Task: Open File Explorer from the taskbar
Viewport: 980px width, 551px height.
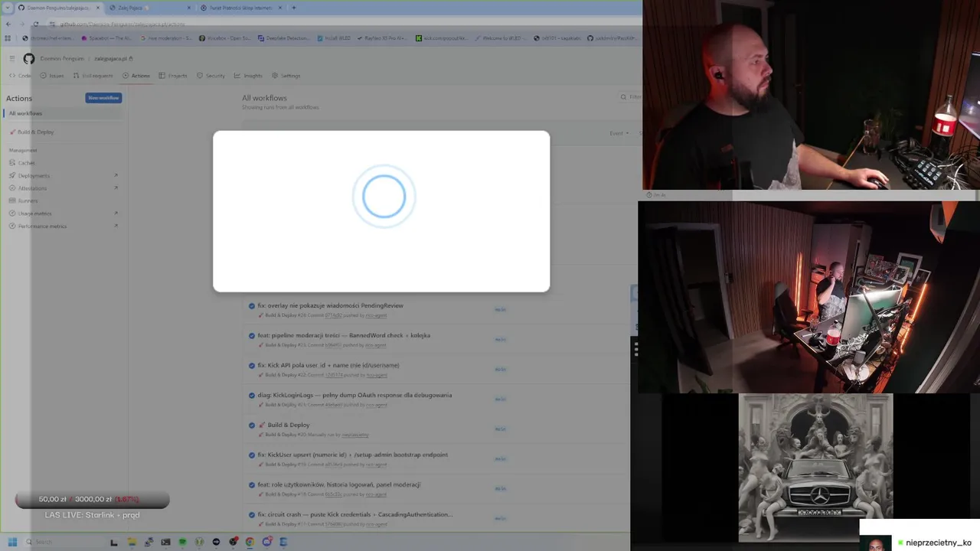Action: point(132,542)
